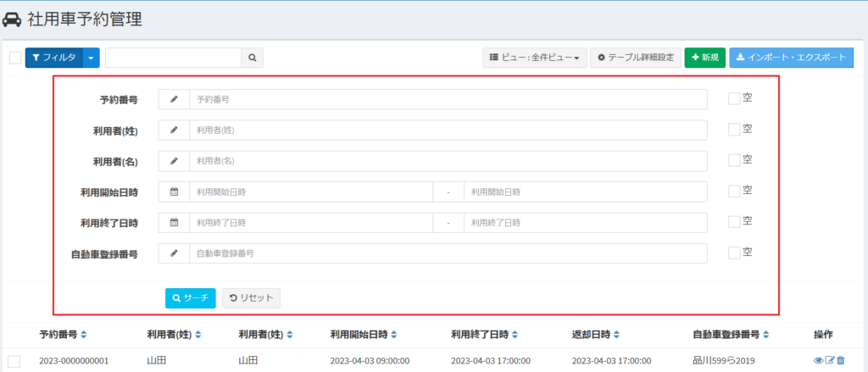The width and height of the screenshot is (868, 372).
Task: Click the magnifier search icon in the toolbar
Action: tap(252, 58)
